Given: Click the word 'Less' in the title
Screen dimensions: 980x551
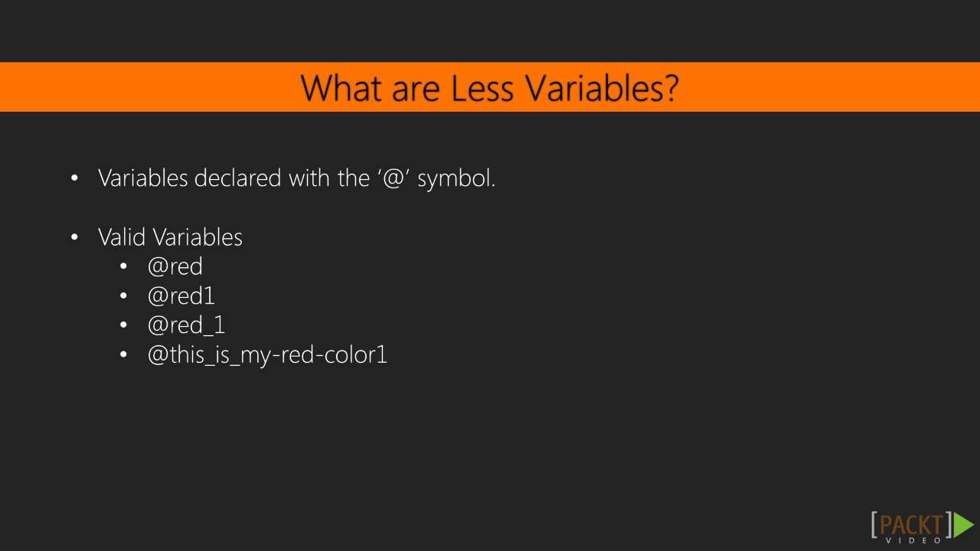Looking at the screenshot, I should tap(482, 88).
